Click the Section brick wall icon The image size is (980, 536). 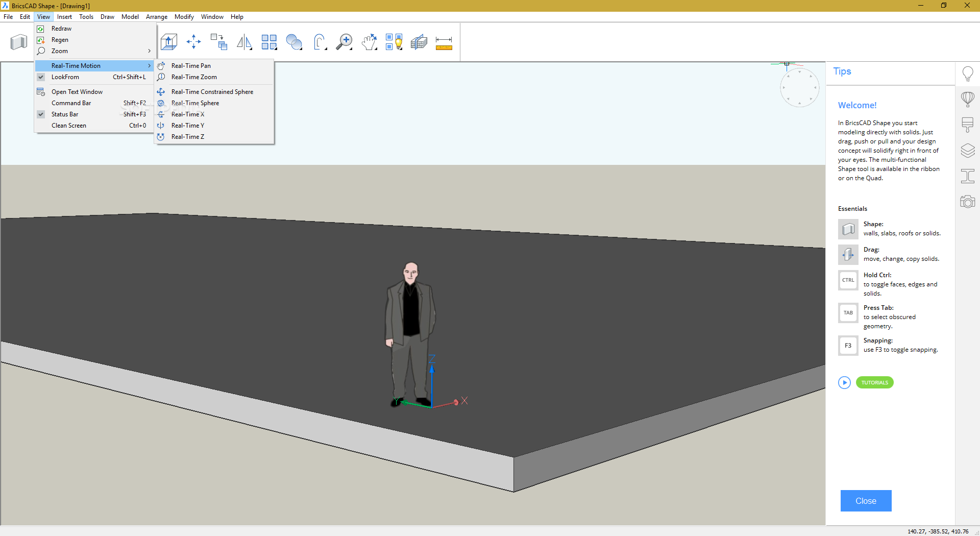[419, 42]
